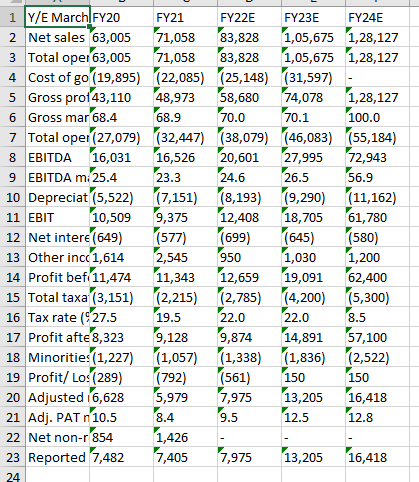
Task: Click the EBIT label cell
Action: coord(57,217)
